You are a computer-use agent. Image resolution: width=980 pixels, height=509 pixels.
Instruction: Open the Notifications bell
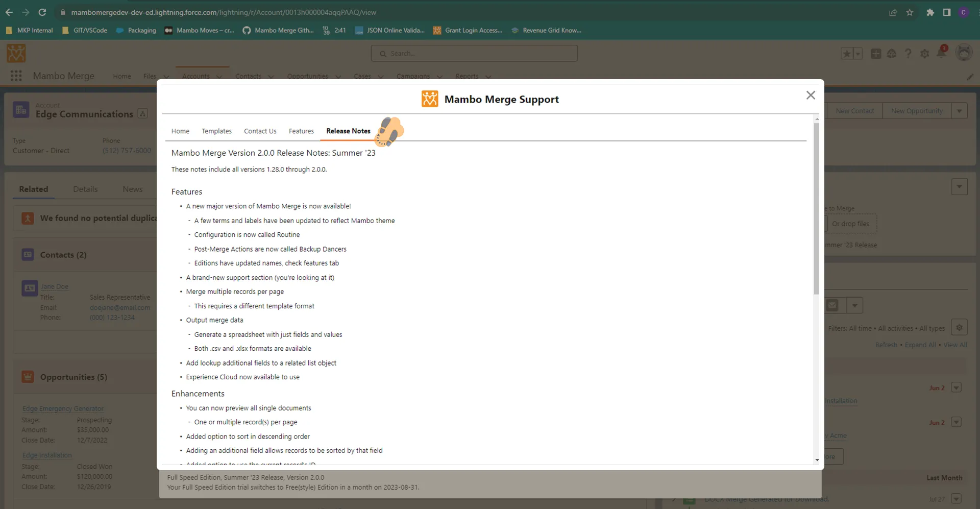tap(941, 53)
